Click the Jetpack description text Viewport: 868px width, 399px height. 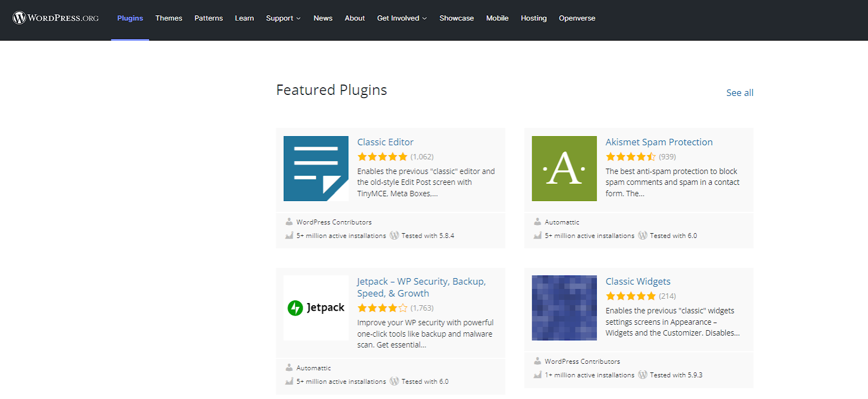[x=425, y=333]
